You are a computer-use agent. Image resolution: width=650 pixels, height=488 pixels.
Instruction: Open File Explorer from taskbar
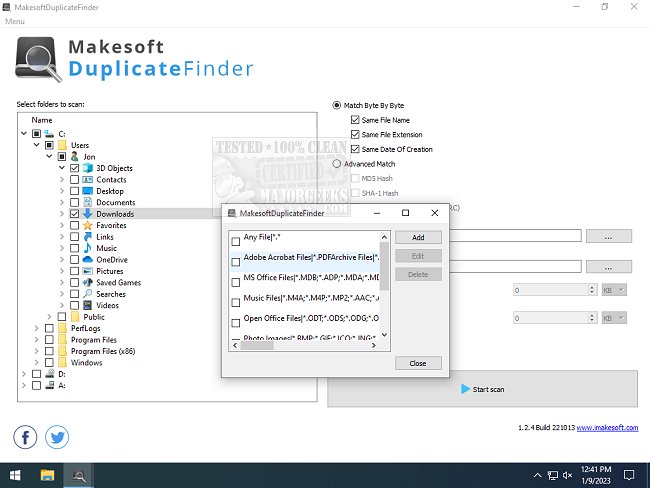click(47, 476)
